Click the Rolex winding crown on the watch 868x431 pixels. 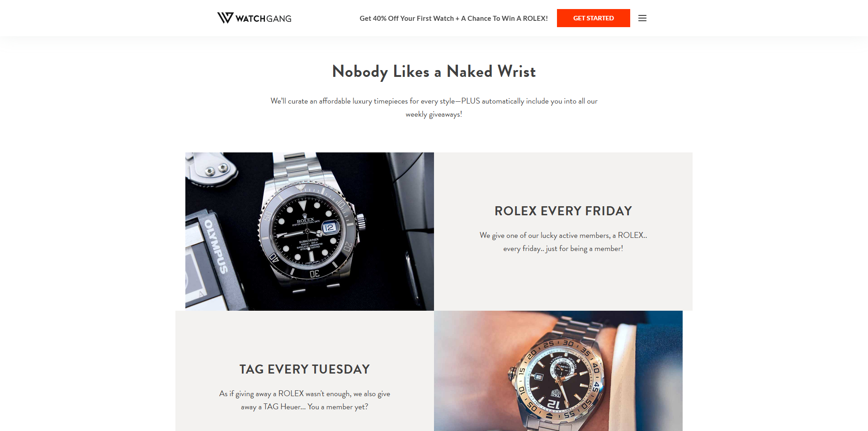point(361,222)
